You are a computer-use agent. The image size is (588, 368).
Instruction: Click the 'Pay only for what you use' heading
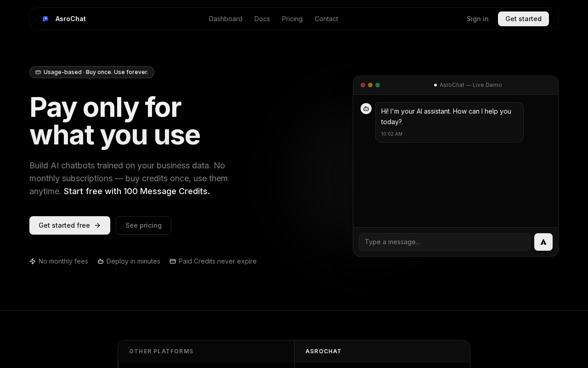tap(115, 121)
